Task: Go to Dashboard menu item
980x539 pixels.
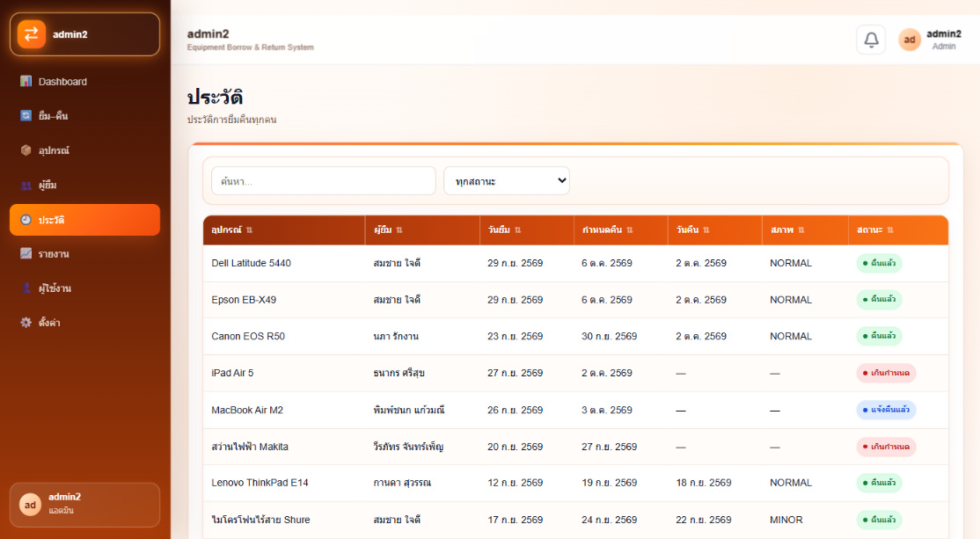Action: pyautogui.click(x=85, y=81)
